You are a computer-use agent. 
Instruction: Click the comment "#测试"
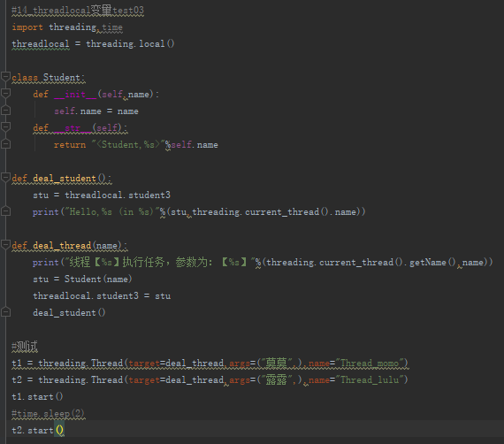[x=25, y=346]
